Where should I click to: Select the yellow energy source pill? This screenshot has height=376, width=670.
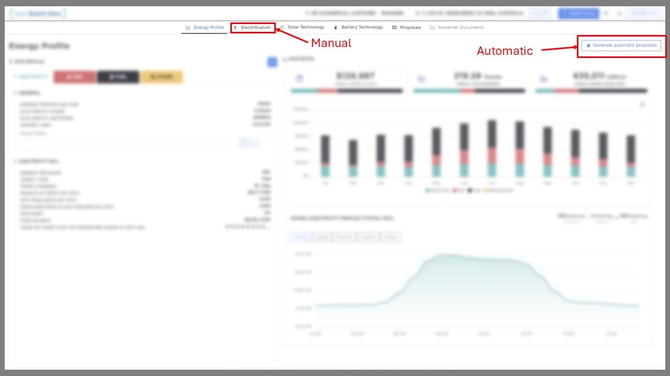point(161,77)
